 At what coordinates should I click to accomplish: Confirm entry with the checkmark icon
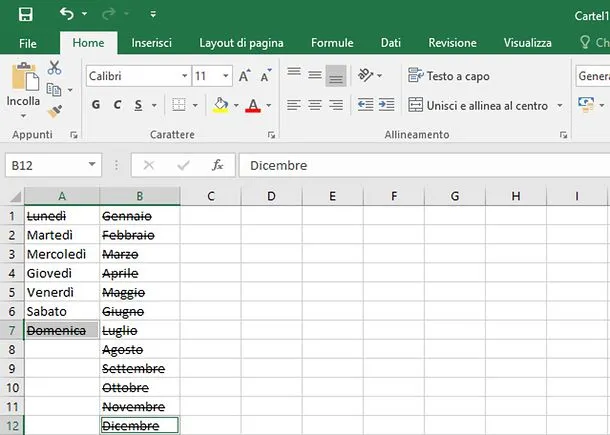click(183, 165)
